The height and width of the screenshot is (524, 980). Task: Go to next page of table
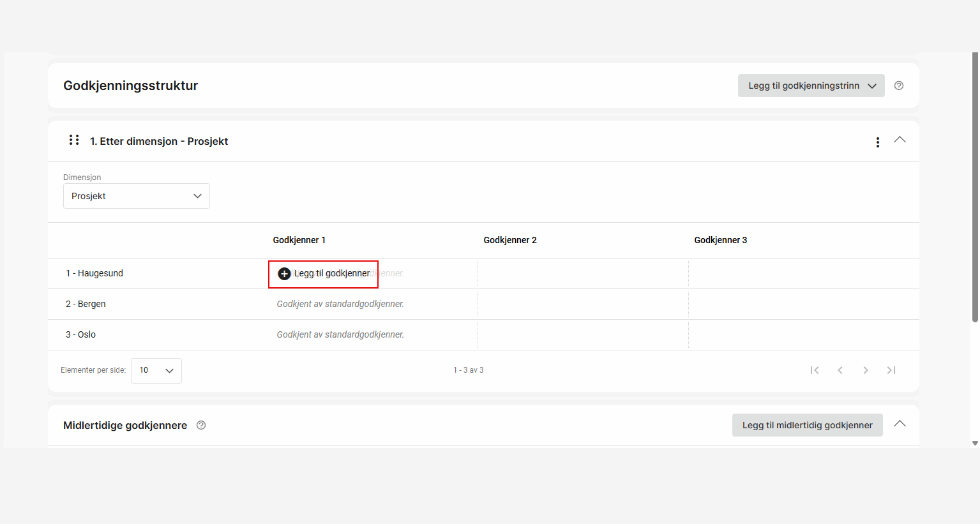866,370
